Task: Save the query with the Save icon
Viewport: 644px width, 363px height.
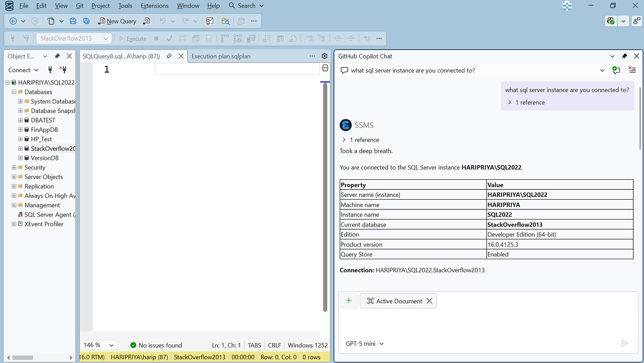Action: pos(73,21)
